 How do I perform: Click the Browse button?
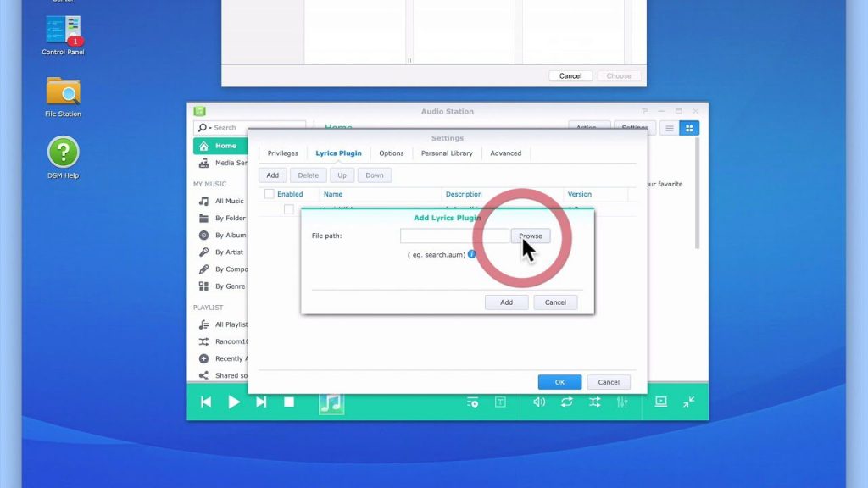click(x=531, y=236)
